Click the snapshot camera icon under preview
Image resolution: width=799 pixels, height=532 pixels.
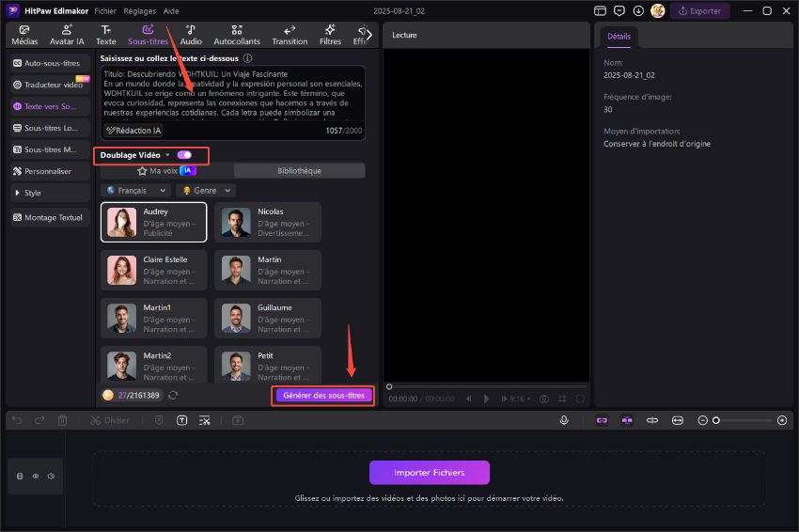click(x=543, y=399)
